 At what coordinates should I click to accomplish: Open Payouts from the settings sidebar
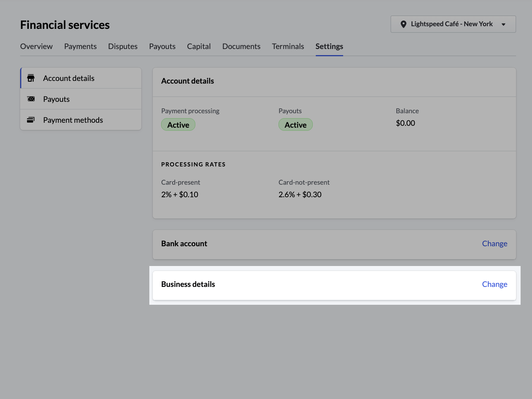tap(56, 99)
